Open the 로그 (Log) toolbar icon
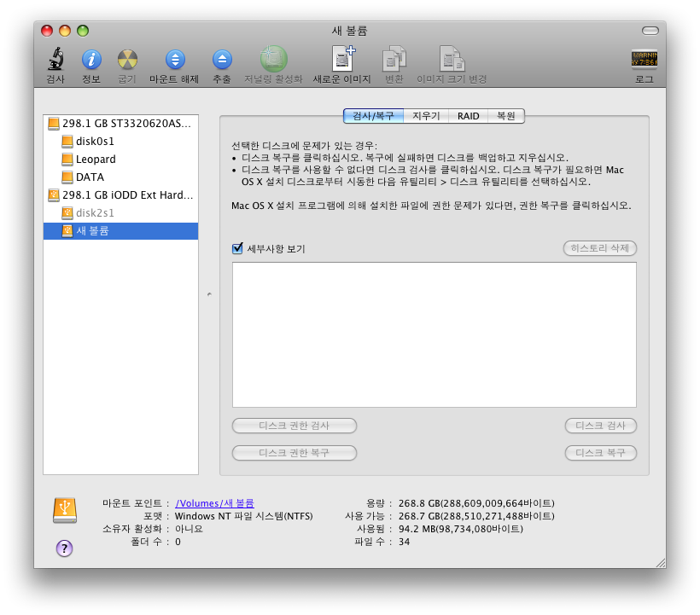This screenshot has width=700, height=615. 645,59
